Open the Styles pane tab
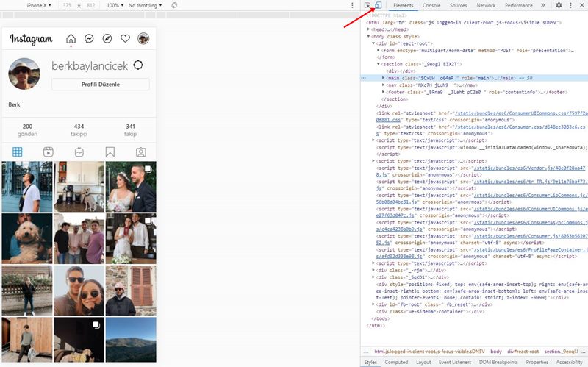The image size is (588, 367). [370, 362]
